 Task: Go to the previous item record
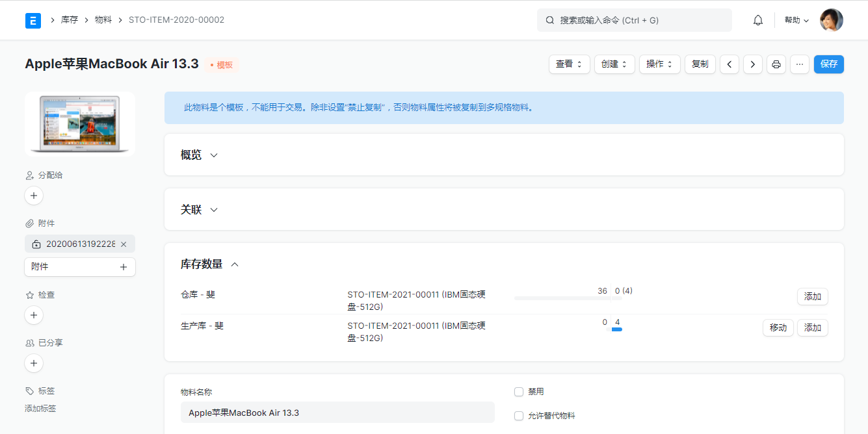[730, 64]
